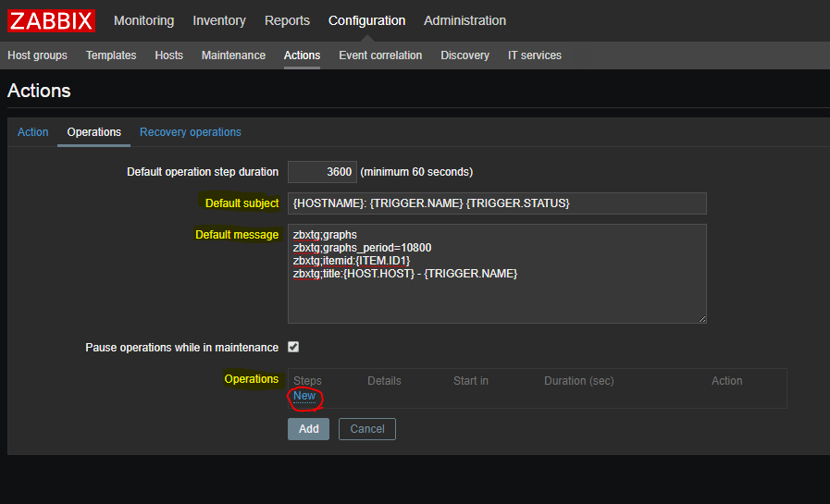Click the New operation link

(x=304, y=396)
